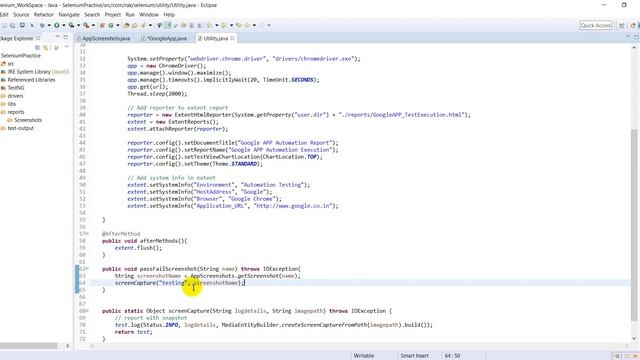Image resolution: width=640 pixels, height=360 pixels.
Task: Maximize the editor area
Action: (x=636, y=37)
